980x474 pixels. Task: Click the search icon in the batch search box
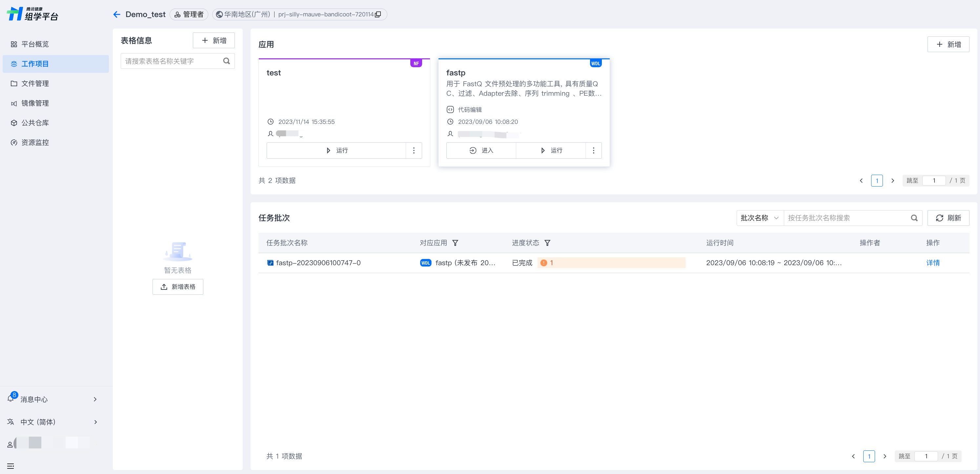click(x=914, y=218)
